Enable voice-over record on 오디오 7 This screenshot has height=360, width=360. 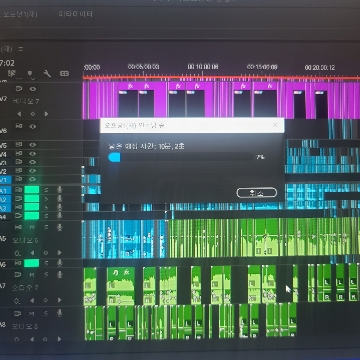60,275
